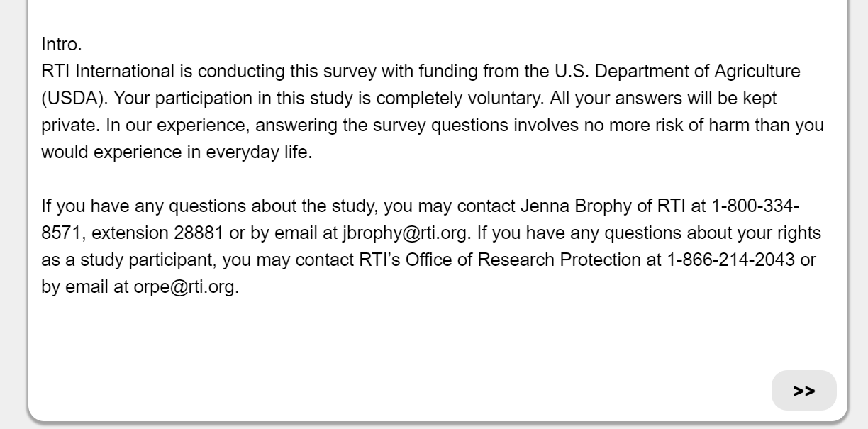Click the 1-800-334- phone number start

coord(755,206)
